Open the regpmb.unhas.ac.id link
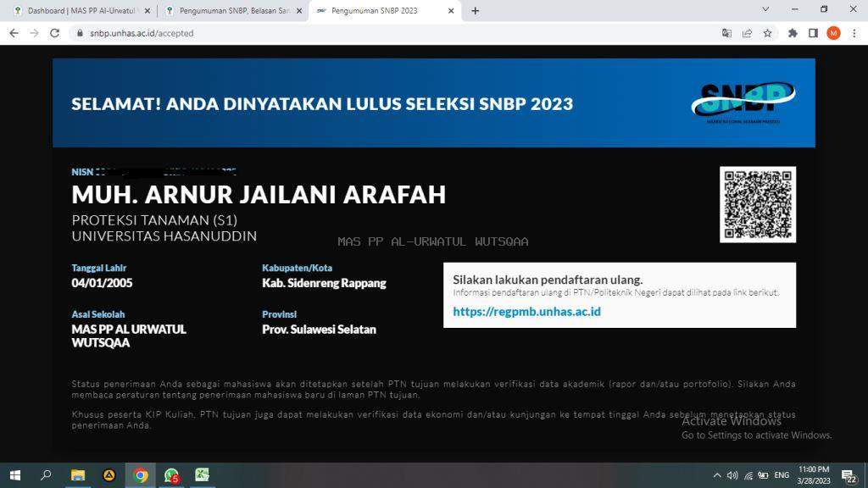 (526, 312)
